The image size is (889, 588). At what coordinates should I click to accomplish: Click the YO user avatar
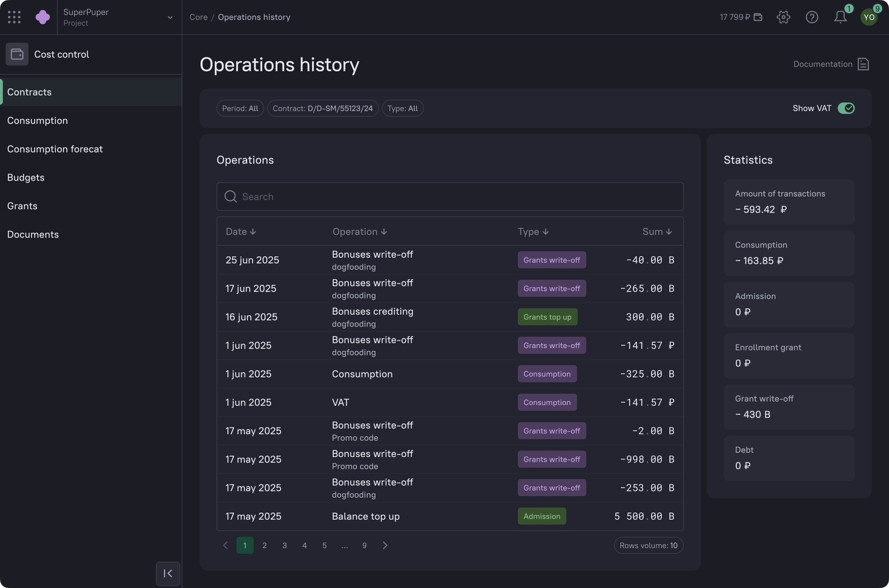coord(869,17)
